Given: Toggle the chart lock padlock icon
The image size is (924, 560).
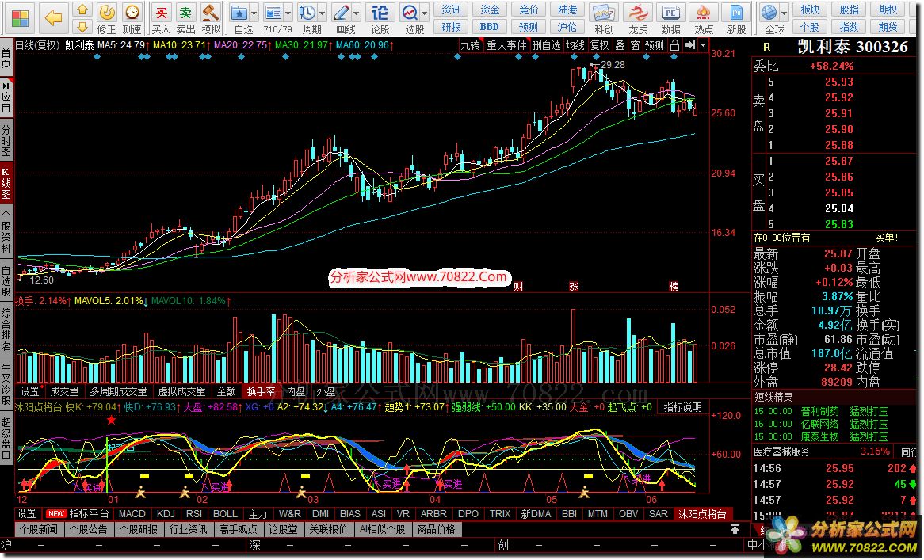Looking at the screenshot, I should [x=674, y=45].
